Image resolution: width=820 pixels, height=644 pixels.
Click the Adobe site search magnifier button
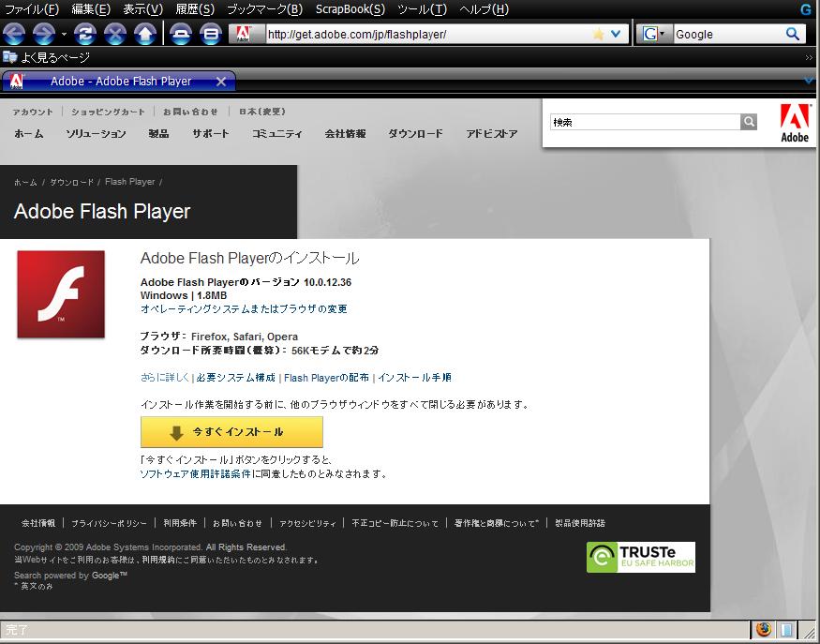coord(749,122)
